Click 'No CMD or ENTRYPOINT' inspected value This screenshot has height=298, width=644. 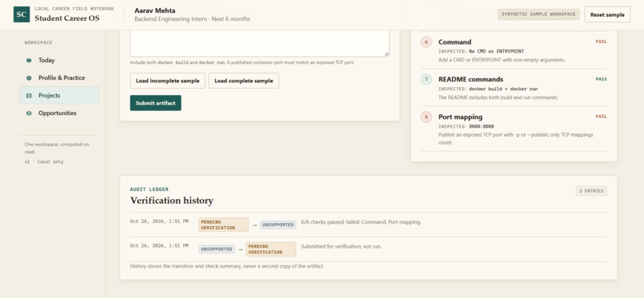pos(496,51)
